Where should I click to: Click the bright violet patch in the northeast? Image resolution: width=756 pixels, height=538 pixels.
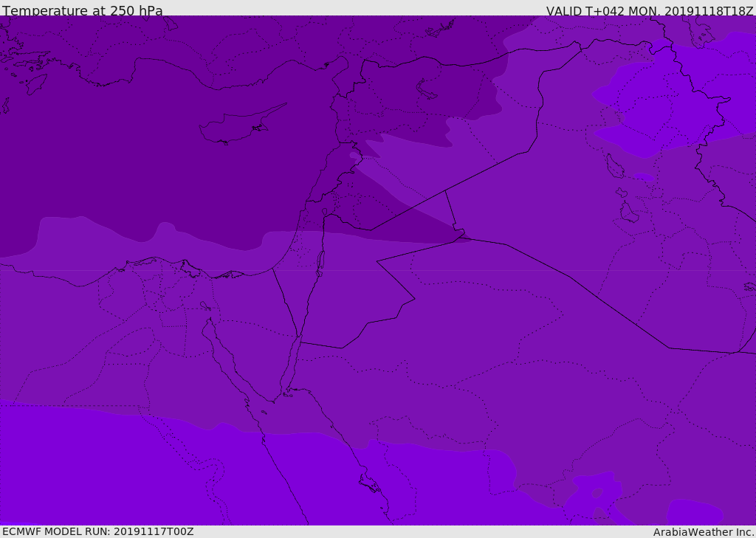pyautogui.click(x=650, y=103)
